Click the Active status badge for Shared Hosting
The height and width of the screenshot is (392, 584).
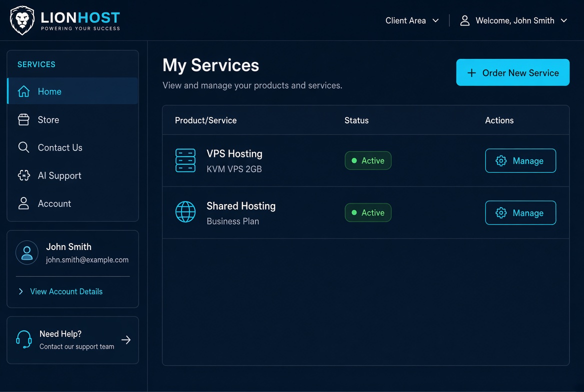[x=368, y=212]
